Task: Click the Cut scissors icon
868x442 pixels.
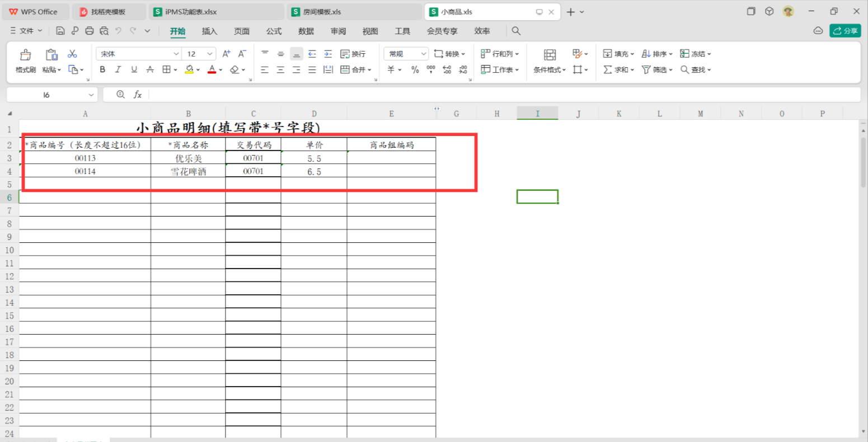Action: point(72,54)
